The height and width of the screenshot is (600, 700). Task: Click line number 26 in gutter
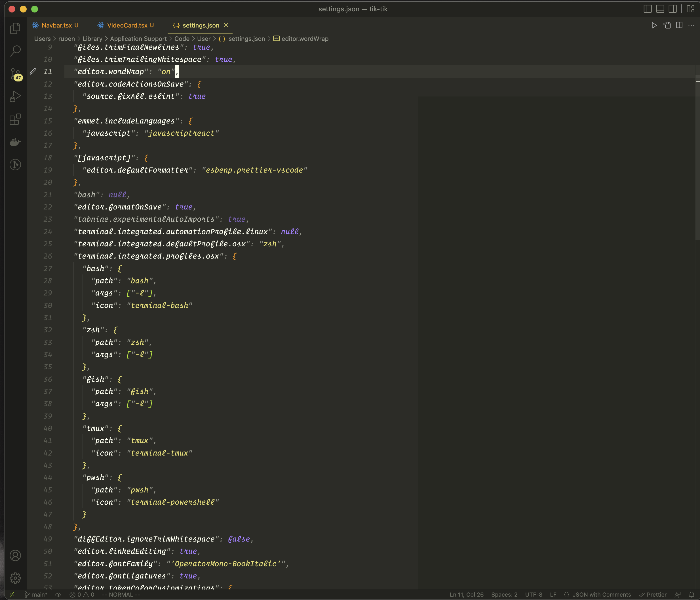point(48,256)
